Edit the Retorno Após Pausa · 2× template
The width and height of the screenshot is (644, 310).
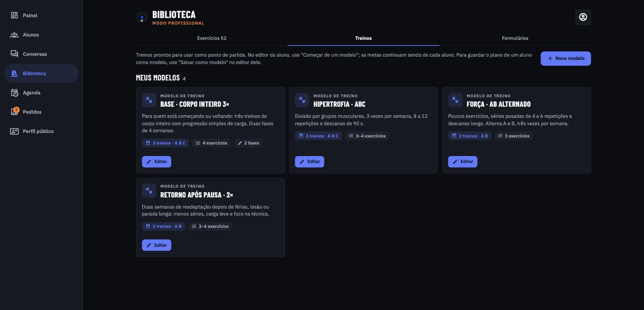(x=156, y=245)
